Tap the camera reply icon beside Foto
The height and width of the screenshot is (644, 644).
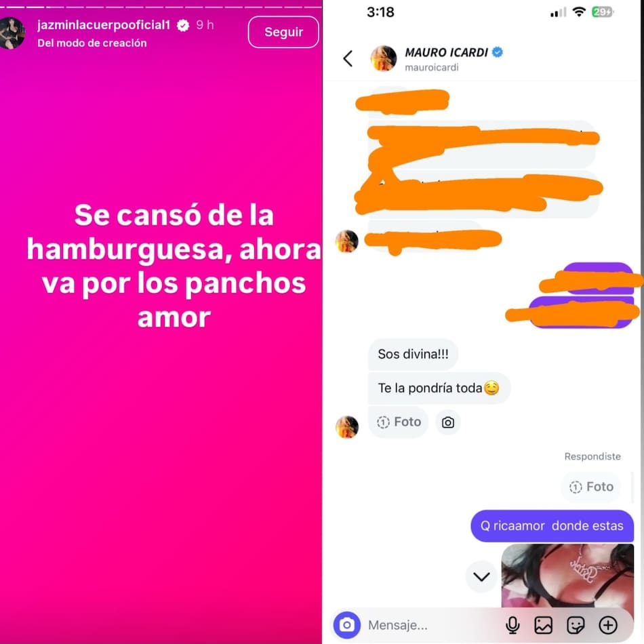point(447,422)
